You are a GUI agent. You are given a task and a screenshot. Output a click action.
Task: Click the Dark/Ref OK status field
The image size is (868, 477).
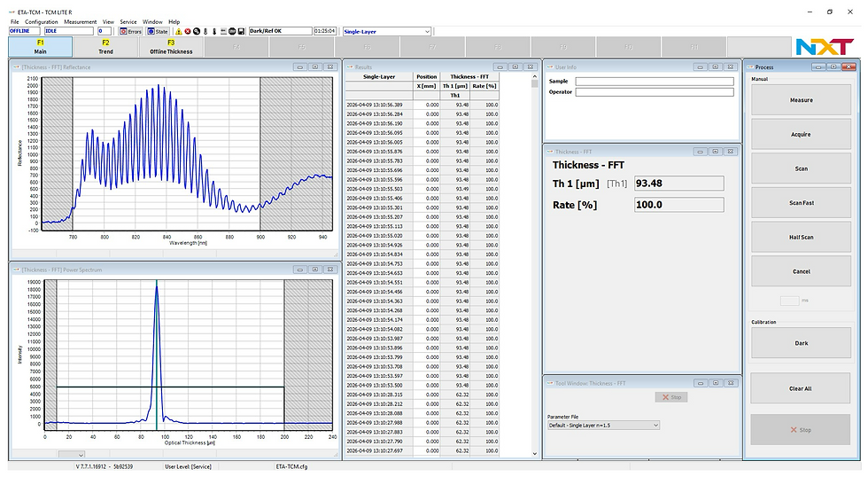coord(280,32)
